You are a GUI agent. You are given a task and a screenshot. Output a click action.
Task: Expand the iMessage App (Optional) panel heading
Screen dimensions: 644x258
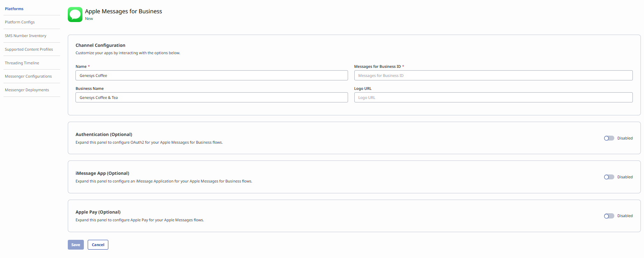coord(102,173)
